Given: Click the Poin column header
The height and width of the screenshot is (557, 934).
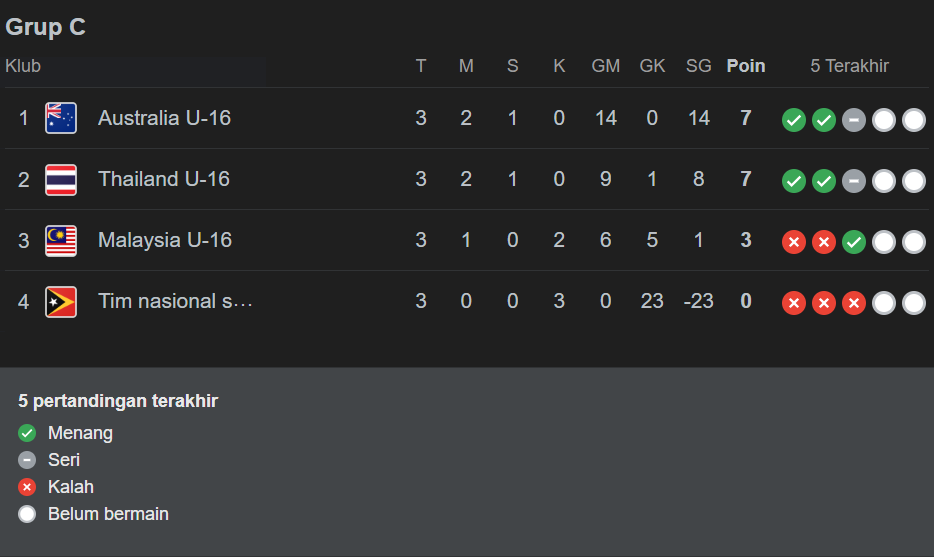Looking at the screenshot, I should pyautogui.click(x=746, y=66).
